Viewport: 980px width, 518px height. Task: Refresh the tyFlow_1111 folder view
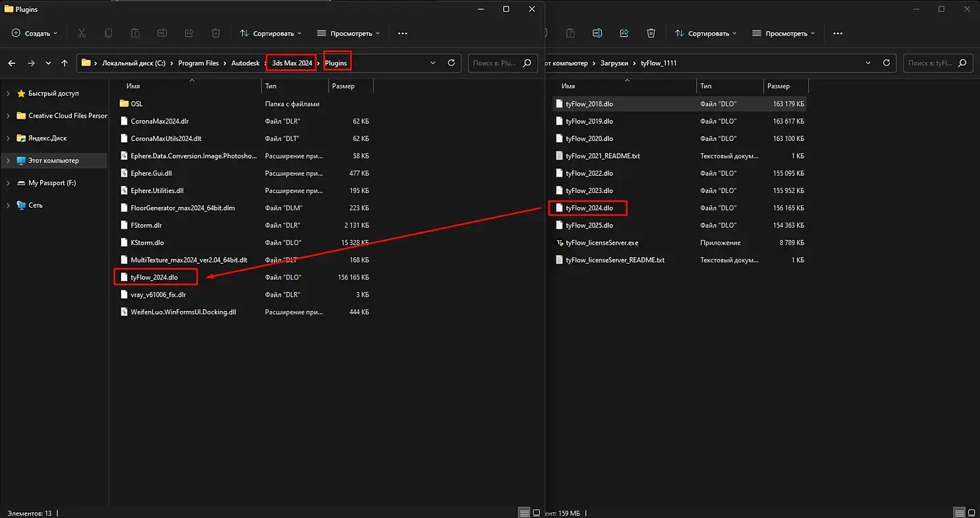886,63
